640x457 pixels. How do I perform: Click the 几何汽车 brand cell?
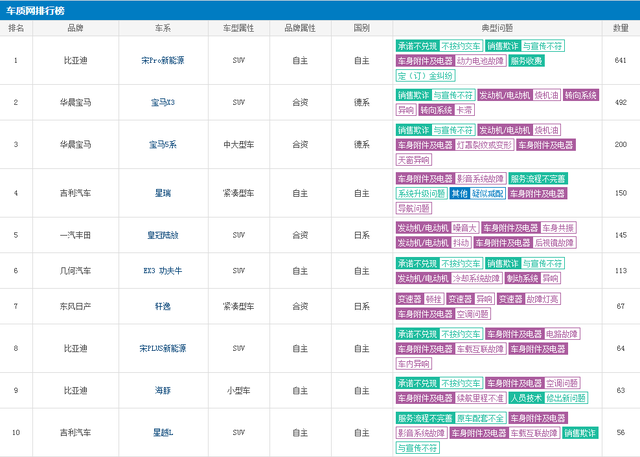tap(76, 271)
